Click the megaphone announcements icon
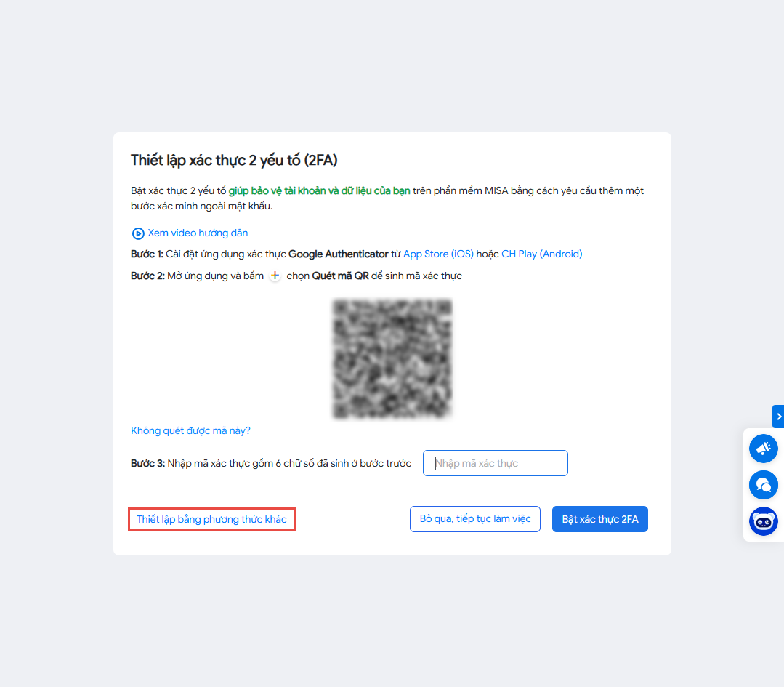 pyautogui.click(x=763, y=449)
